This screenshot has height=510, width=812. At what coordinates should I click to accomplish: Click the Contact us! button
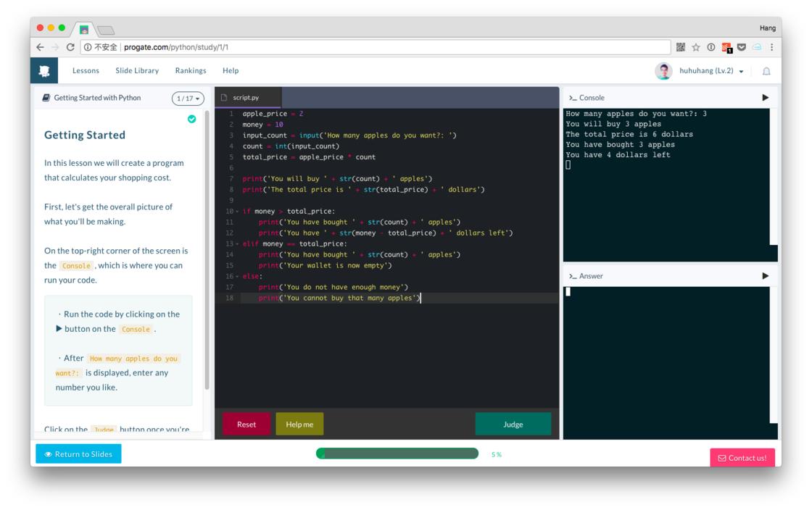(742, 458)
